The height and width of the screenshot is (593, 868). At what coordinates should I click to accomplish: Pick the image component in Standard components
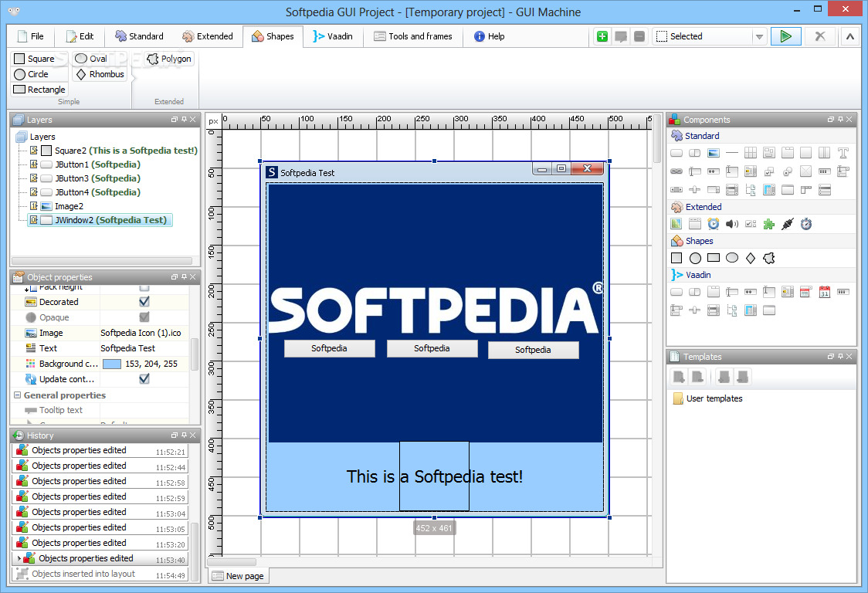714,153
